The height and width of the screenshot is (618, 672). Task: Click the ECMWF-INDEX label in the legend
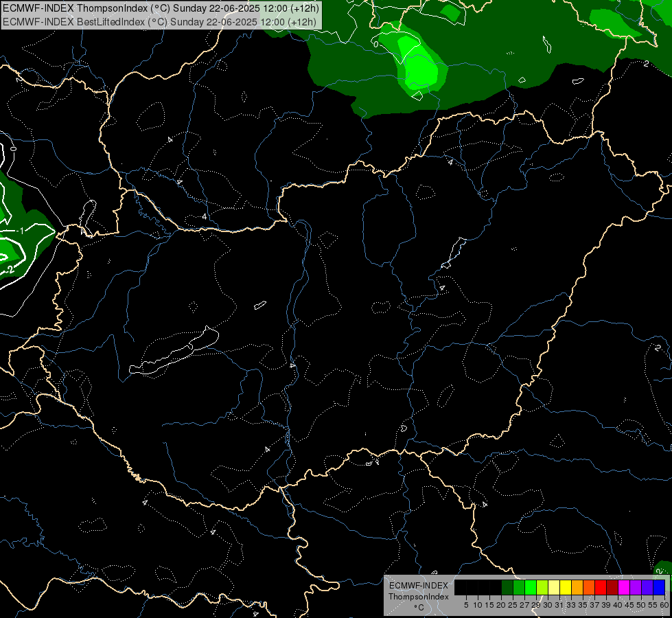(418, 586)
